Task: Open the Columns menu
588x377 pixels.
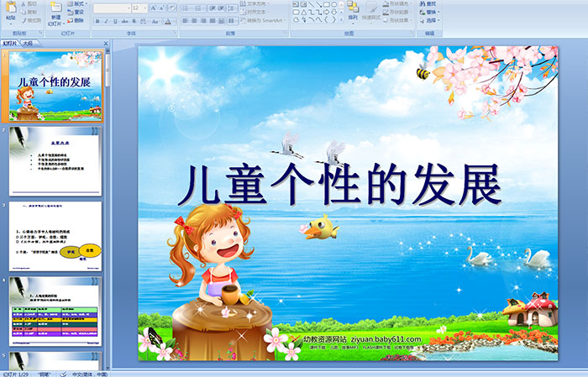Action: 232,21
